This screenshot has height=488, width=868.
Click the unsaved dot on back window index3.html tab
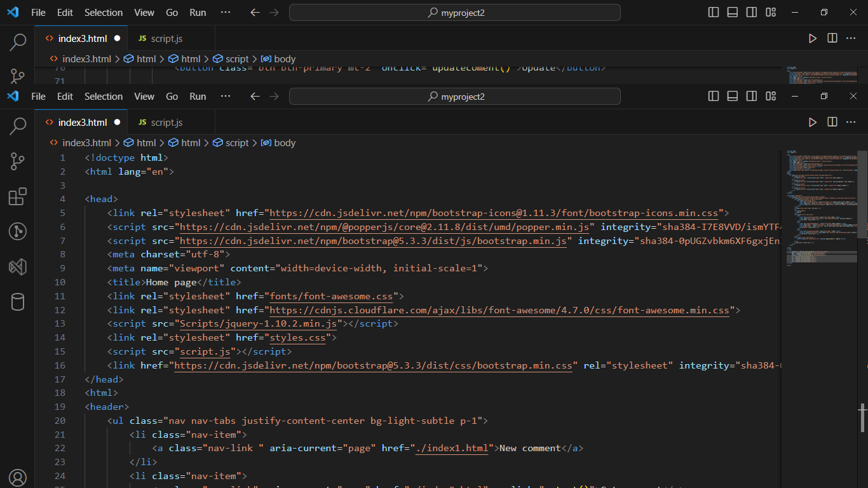[x=117, y=38]
